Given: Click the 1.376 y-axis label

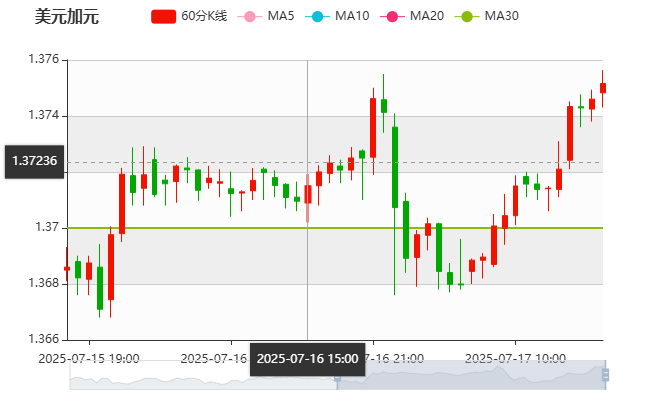Looking at the screenshot, I should pyautogui.click(x=44, y=59).
